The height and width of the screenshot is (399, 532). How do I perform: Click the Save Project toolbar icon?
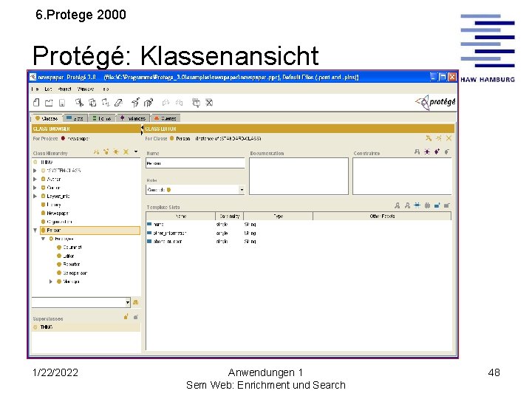[x=62, y=103]
